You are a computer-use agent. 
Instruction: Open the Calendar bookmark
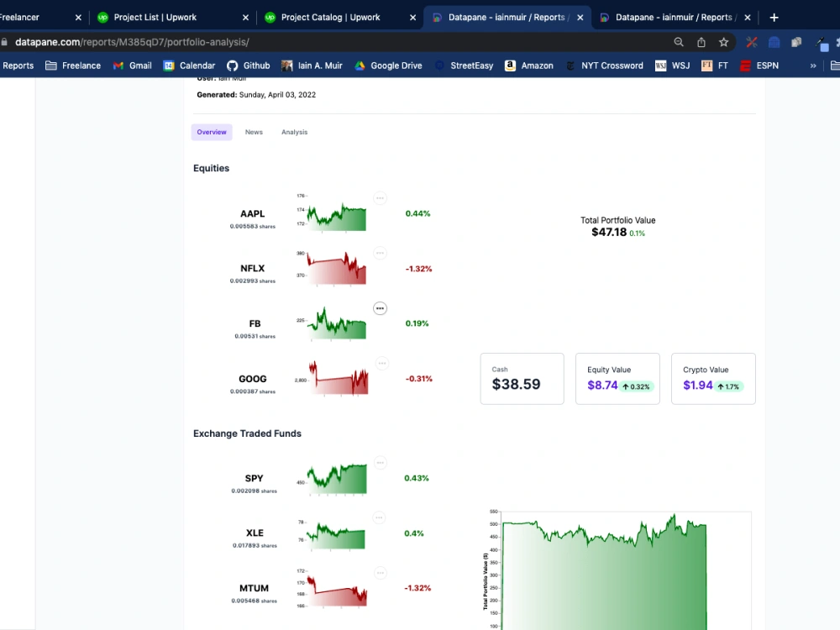(189, 66)
